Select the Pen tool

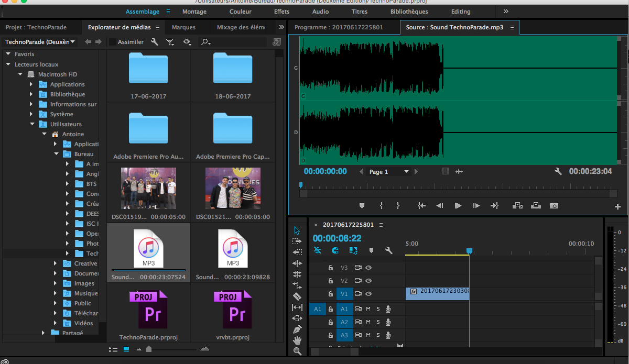click(x=297, y=329)
